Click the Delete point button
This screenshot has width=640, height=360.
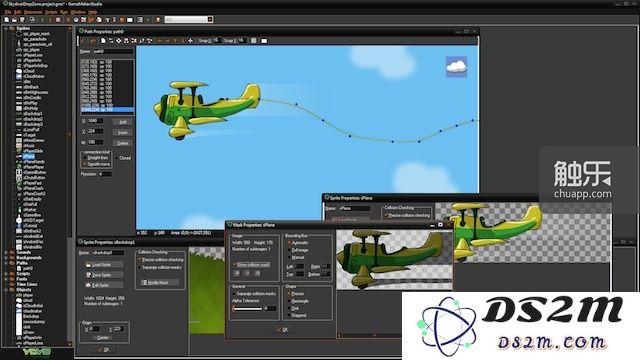coord(122,143)
